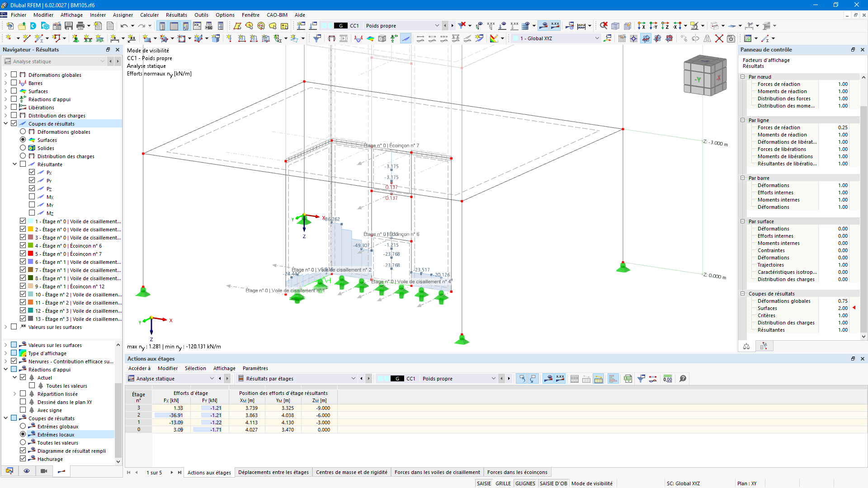The height and width of the screenshot is (488, 868).
Task: Click the yellow swatch of section 2
Action: (31, 230)
